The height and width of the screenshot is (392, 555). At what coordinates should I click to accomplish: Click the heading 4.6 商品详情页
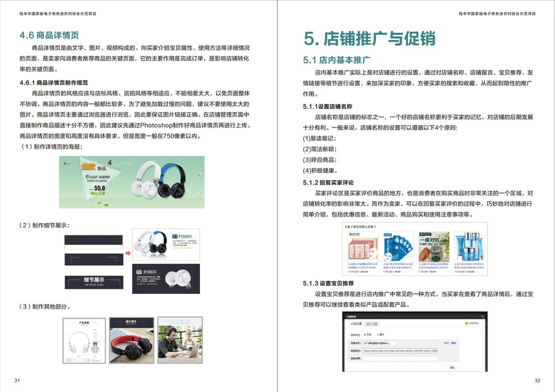(49, 35)
